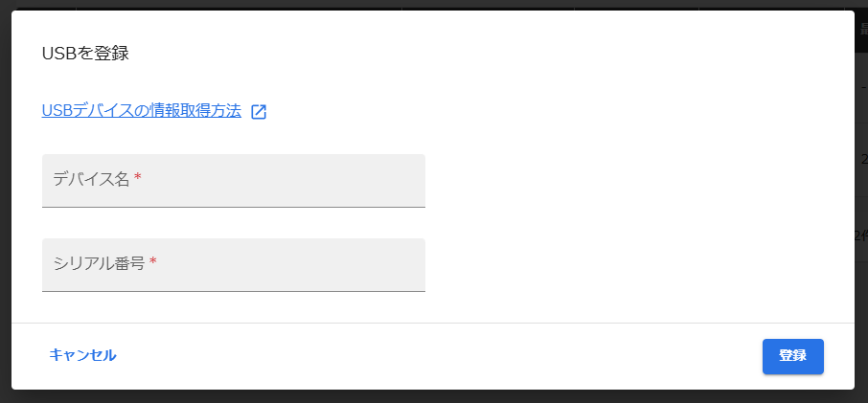Open the USBデバイスの情報取得方法 help link
Screen dimensions: 868x403
click(141, 111)
